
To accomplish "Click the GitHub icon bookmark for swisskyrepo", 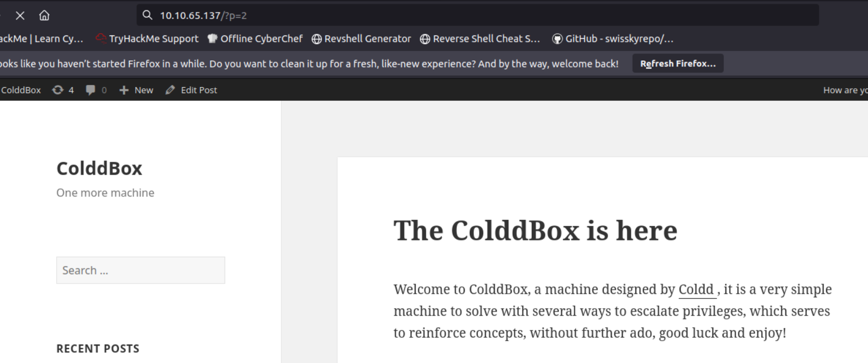I will tap(557, 39).
